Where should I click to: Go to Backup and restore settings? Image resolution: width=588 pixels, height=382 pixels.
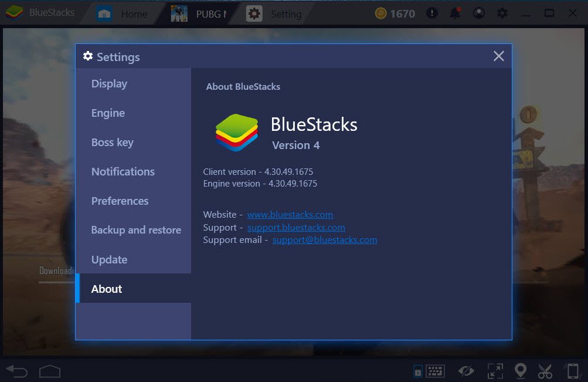(x=136, y=230)
